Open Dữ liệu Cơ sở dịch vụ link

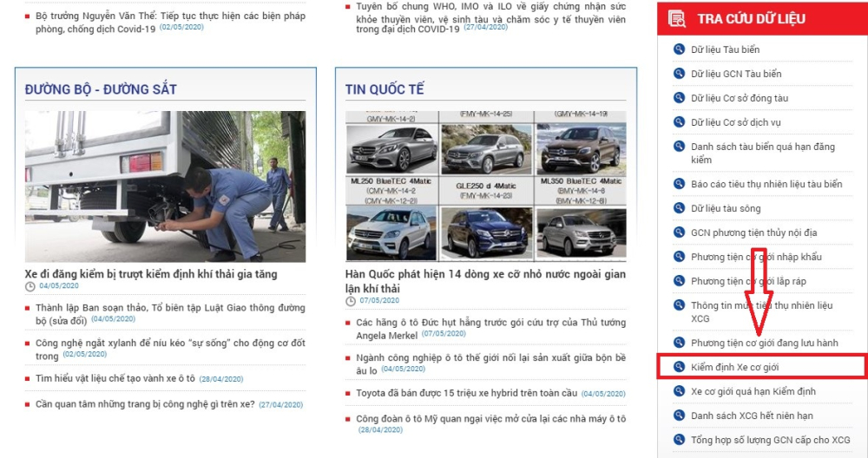click(x=736, y=122)
